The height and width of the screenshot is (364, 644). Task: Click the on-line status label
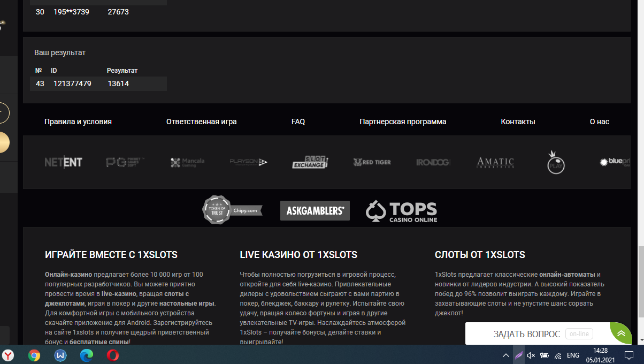(x=579, y=334)
